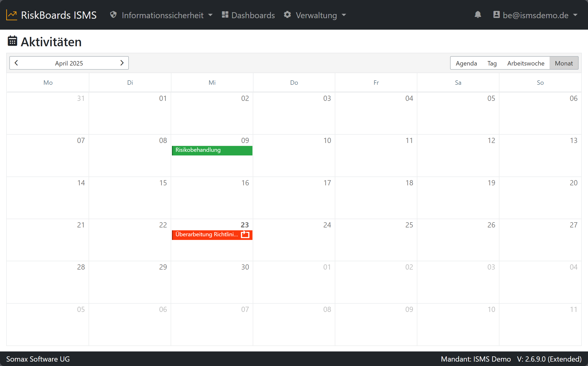The height and width of the screenshot is (366, 588).
Task: Click the gear icon beside Verwaltung
Action: [287, 15]
